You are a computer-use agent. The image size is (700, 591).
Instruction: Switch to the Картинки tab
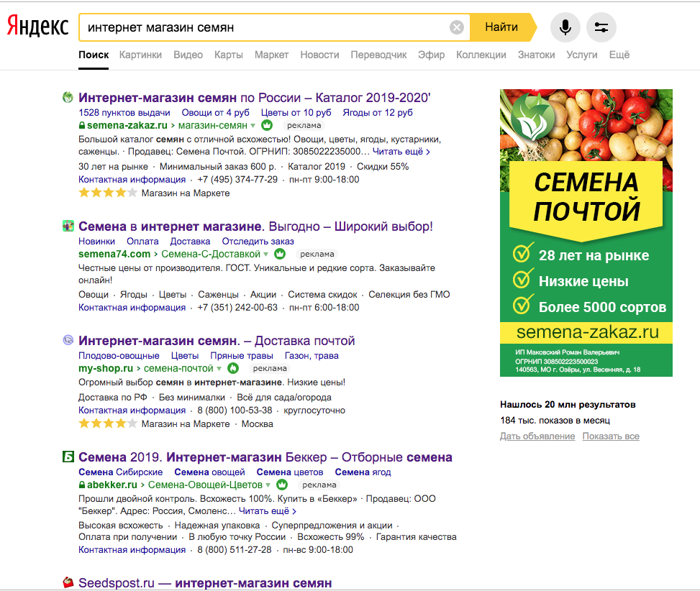(x=140, y=55)
